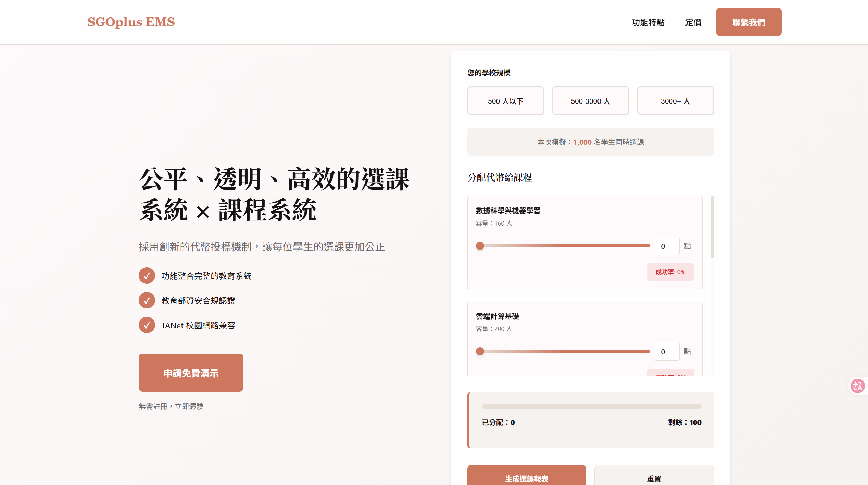Click the checkmark icon beside 功能整合完整的教育系統

[147, 276]
